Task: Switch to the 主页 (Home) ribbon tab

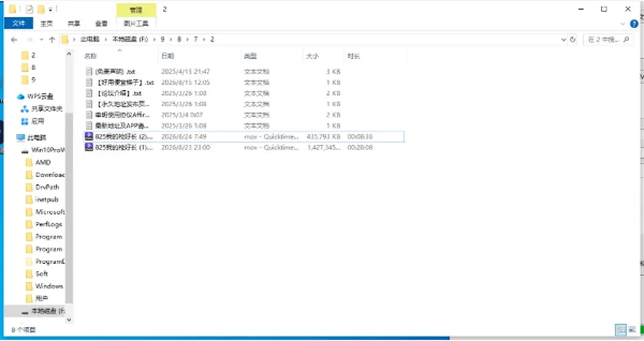Action: coord(46,23)
